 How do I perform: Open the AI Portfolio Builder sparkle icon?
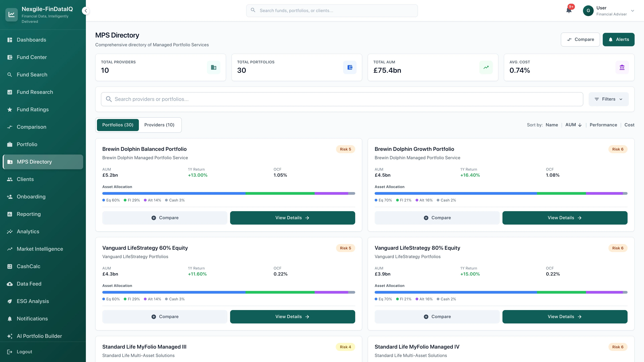click(10, 336)
